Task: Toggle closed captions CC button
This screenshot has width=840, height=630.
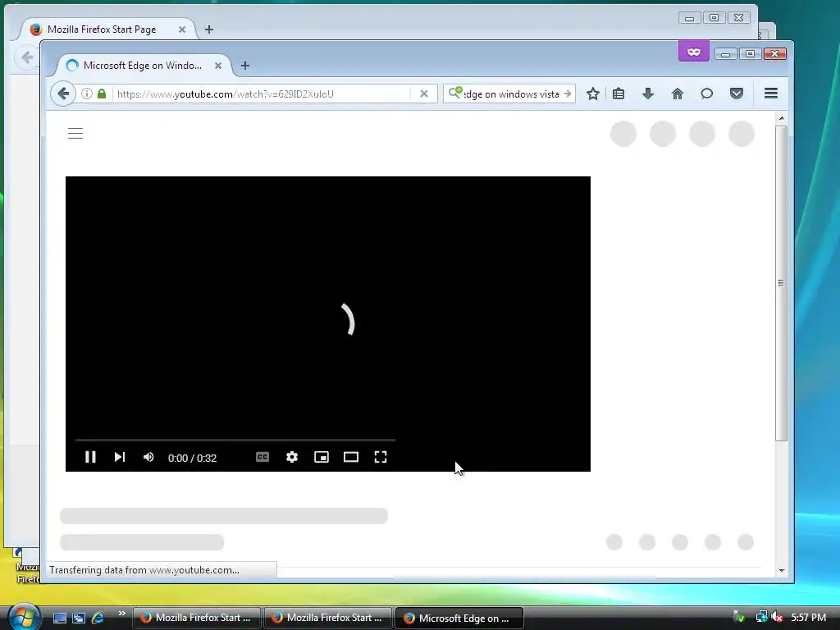Action: point(262,457)
